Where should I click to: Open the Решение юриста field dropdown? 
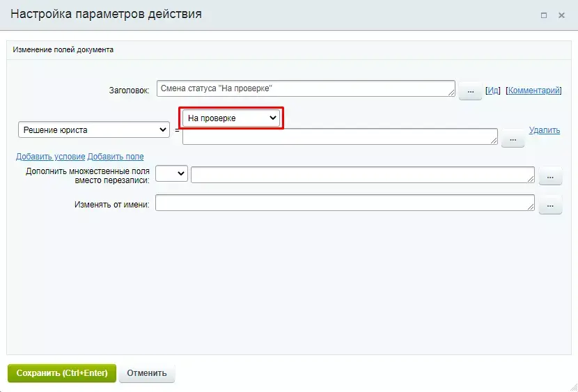point(94,130)
